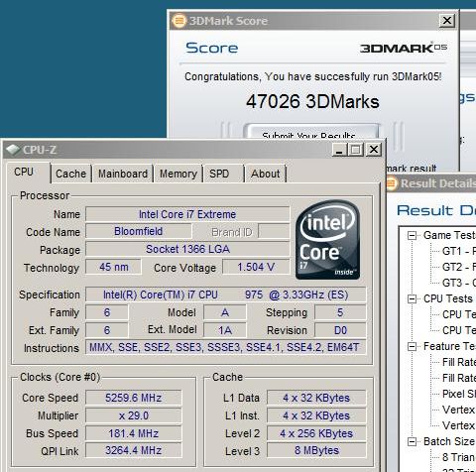Image resolution: width=476 pixels, height=472 pixels.
Task: Close the 3DMark Score window
Action: (x=447, y=21)
